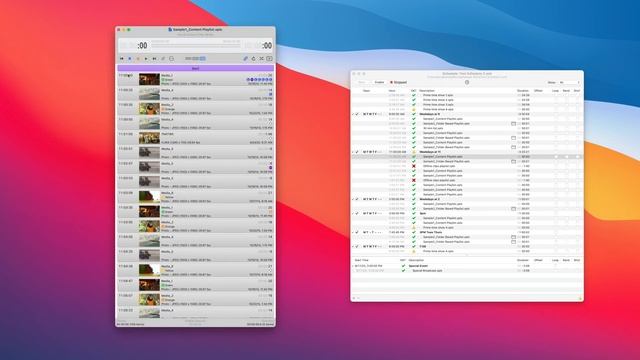Image resolution: width=640 pixels, height=360 pixels.
Task: Toggle enabled checkmark for Weekdays at 9
Action: 358,114
